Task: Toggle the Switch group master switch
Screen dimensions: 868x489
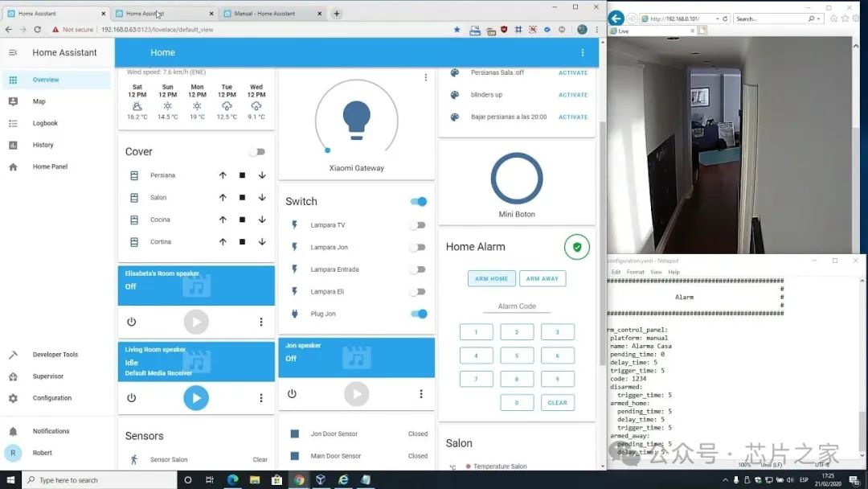Action: coord(419,202)
